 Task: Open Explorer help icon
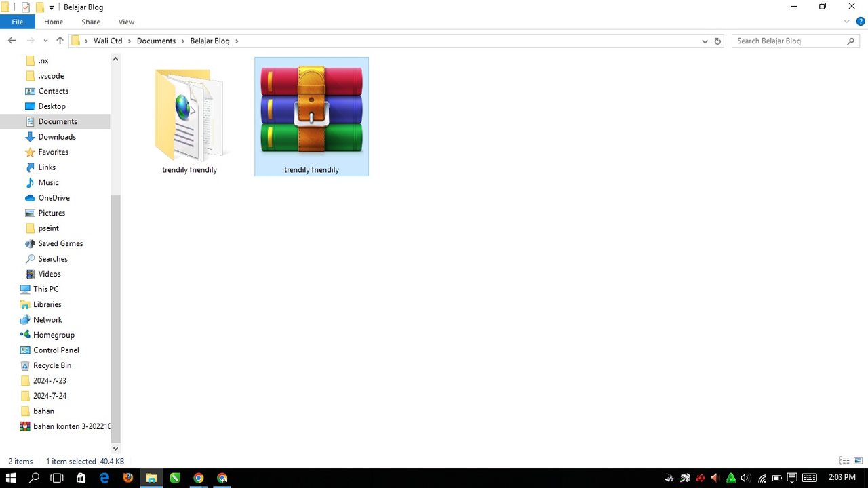859,22
